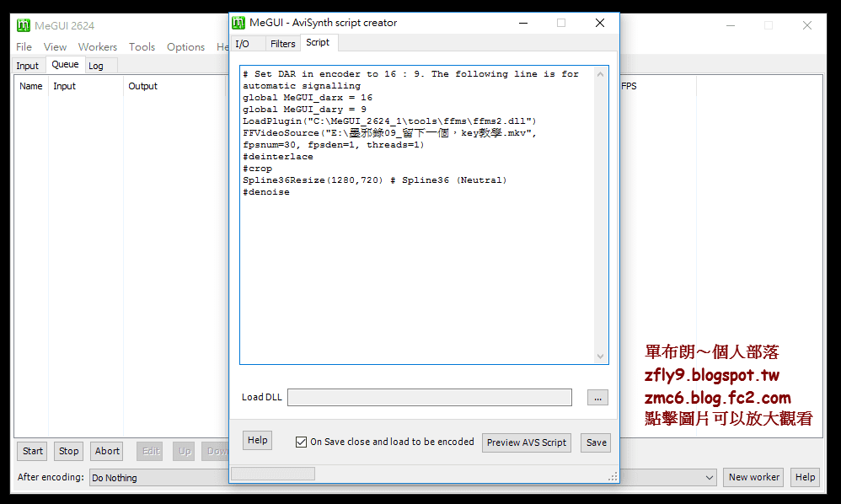This screenshot has width=841, height=504.
Task: Click the '#denoise' line in script
Action: [266, 192]
